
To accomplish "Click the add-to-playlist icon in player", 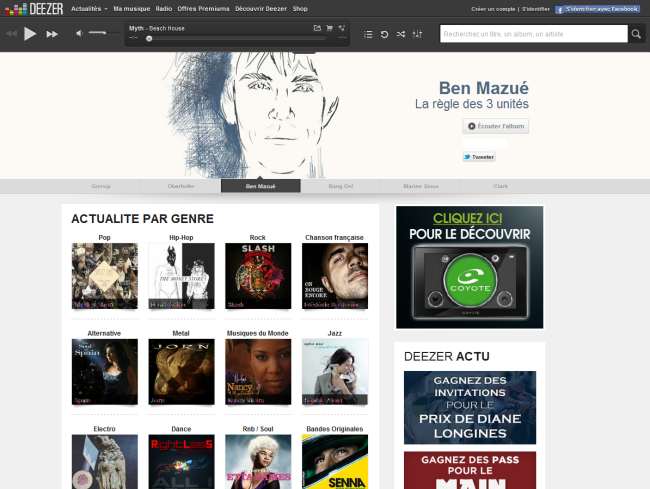I will point(342,28).
